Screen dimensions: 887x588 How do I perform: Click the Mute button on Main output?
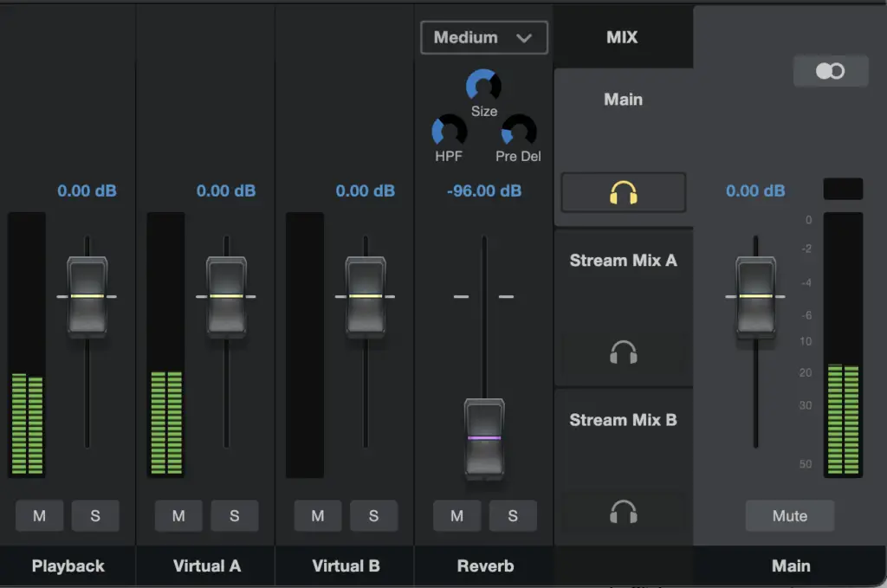[x=790, y=515]
